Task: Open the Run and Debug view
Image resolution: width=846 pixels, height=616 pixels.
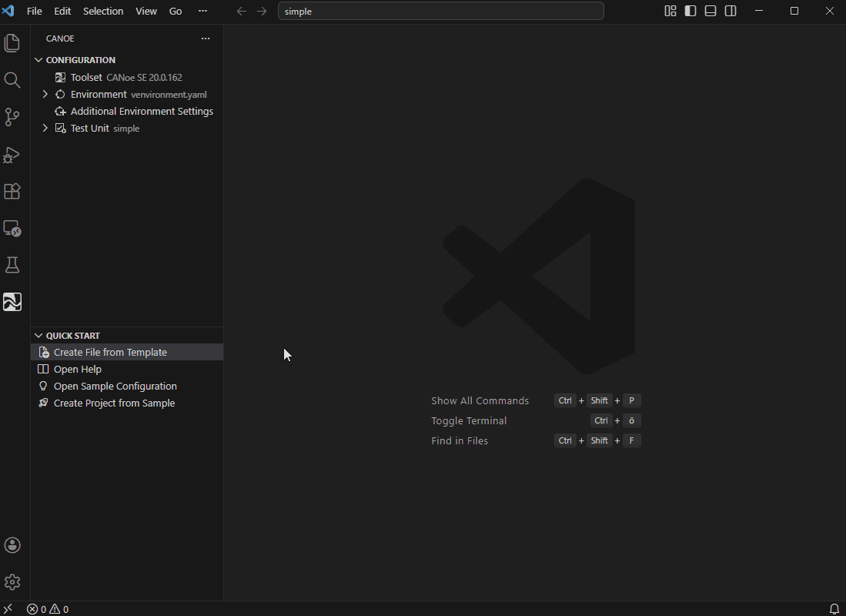Action: 12,155
